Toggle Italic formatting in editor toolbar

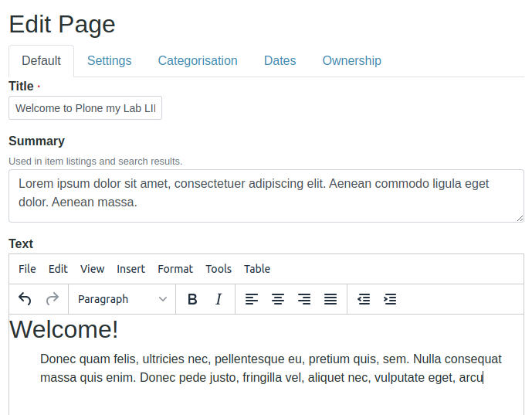tap(219, 299)
